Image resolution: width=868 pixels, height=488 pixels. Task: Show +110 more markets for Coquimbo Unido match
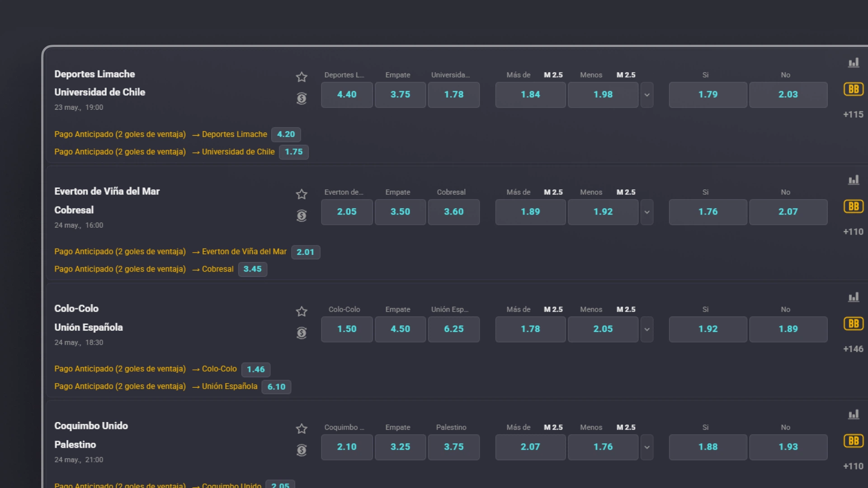[853, 466]
